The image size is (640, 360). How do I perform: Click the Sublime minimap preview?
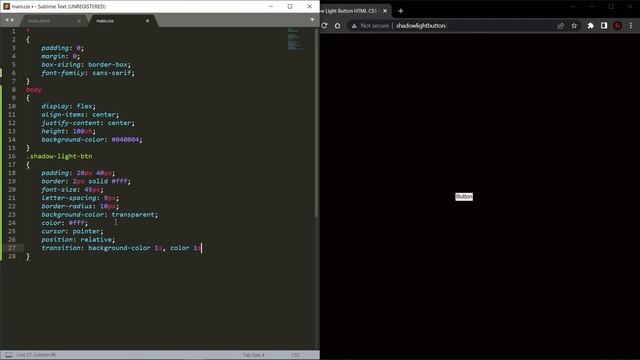[295, 40]
